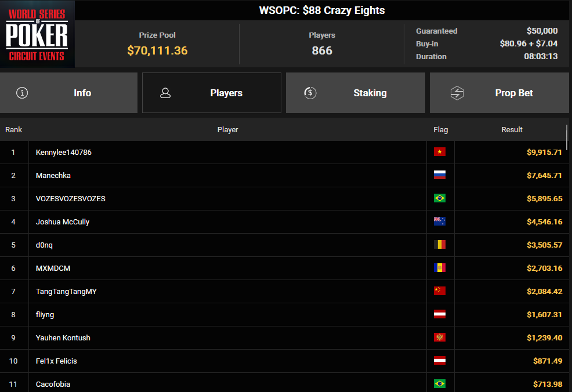Click the Flag column header

click(440, 129)
